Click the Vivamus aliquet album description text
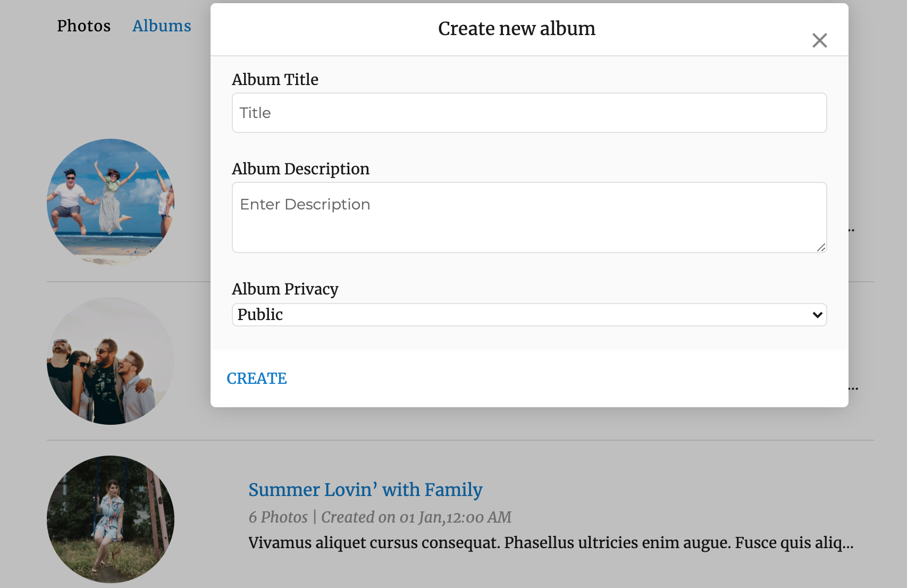 550,543
